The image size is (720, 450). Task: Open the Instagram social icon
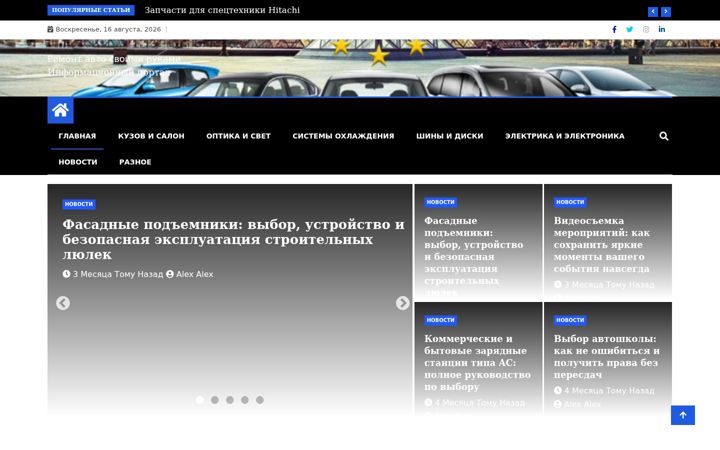[646, 29]
